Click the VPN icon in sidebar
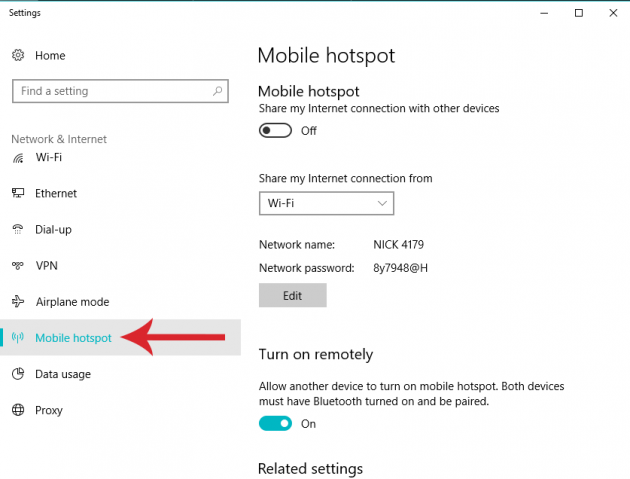This screenshot has height=479, width=630. 18,266
